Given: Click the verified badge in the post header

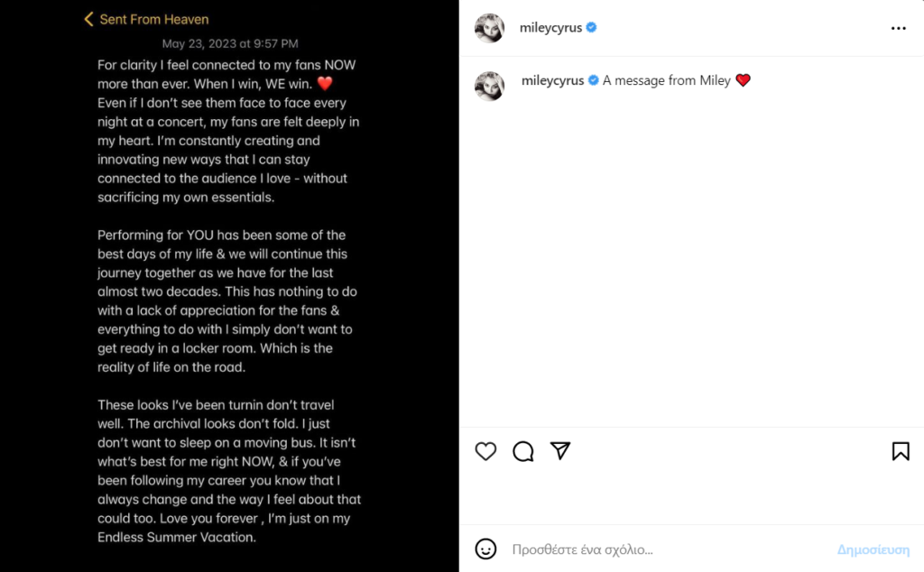Looking at the screenshot, I should pos(592,28).
